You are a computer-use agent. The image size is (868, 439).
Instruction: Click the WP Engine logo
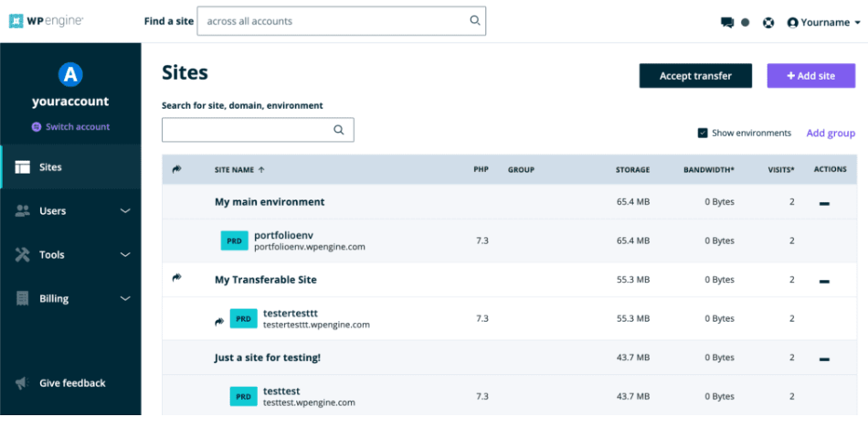[x=47, y=21]
